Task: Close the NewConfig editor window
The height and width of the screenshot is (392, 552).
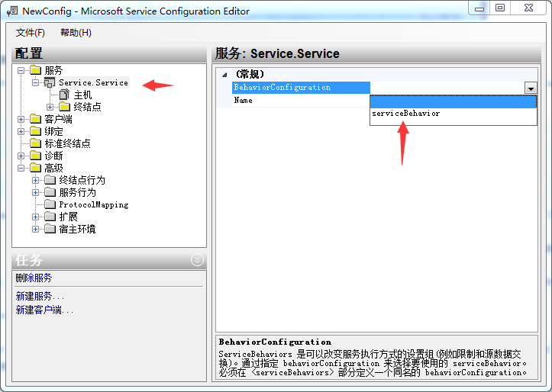Action: [x=528, y=8]
